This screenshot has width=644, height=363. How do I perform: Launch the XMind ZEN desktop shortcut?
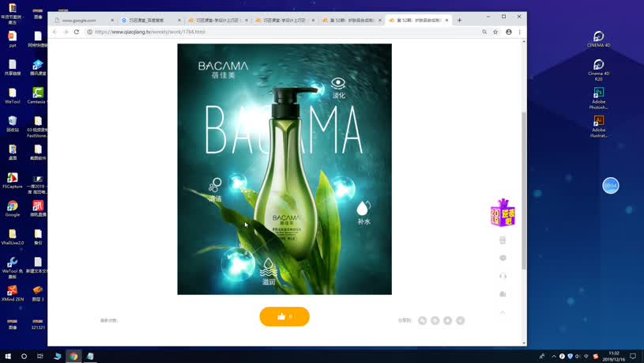(x=13, y=293)
